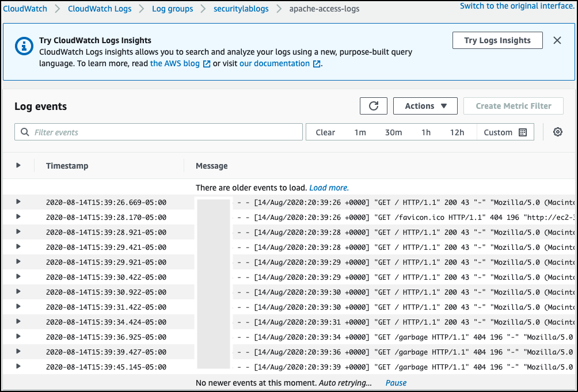Click the Create Metric Filter button
Viewport: 578px width, 392px height.
[x=513, y=106]
